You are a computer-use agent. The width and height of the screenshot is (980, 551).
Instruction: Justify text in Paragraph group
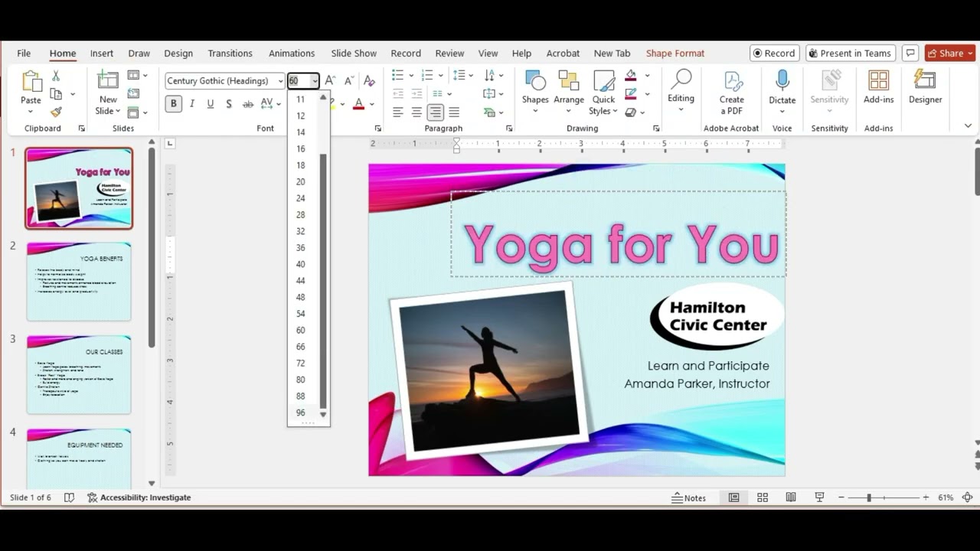pyautogui.click(x=454, y=112)
